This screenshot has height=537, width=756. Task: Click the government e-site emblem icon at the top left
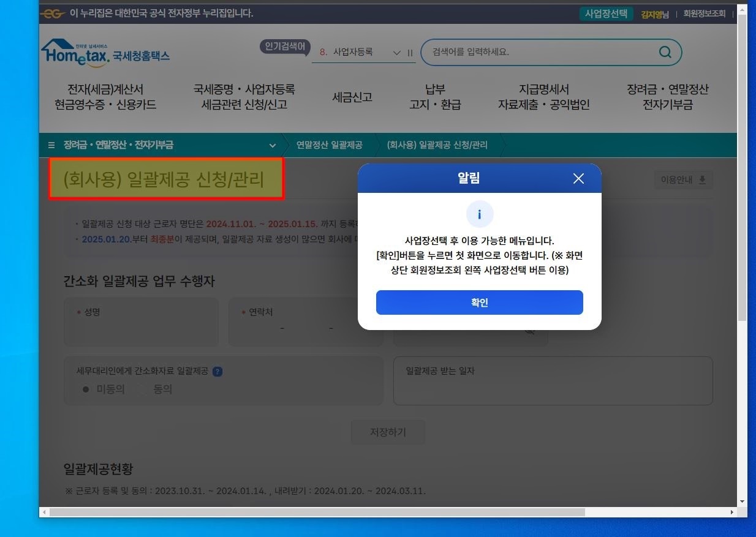(53, 13)
